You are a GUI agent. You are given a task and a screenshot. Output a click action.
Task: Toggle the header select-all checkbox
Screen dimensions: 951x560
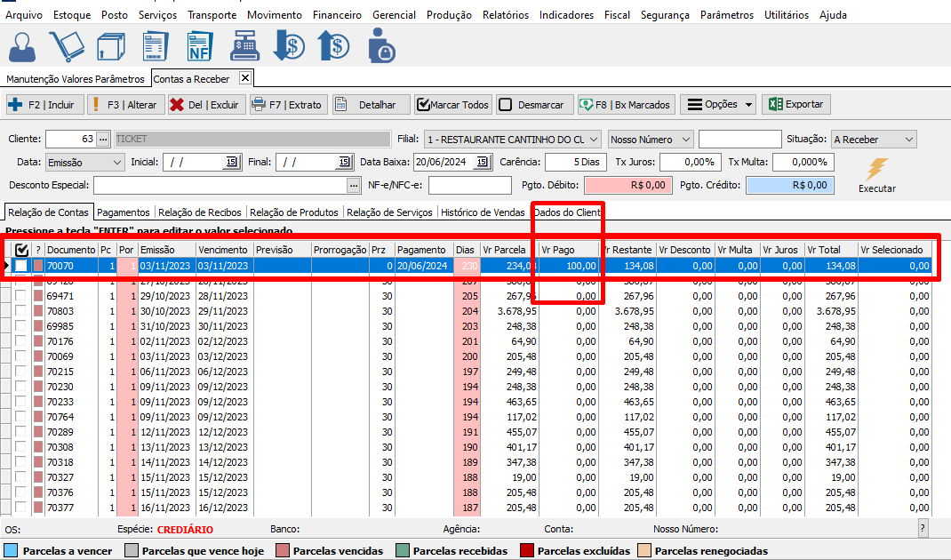click(22, 250)
